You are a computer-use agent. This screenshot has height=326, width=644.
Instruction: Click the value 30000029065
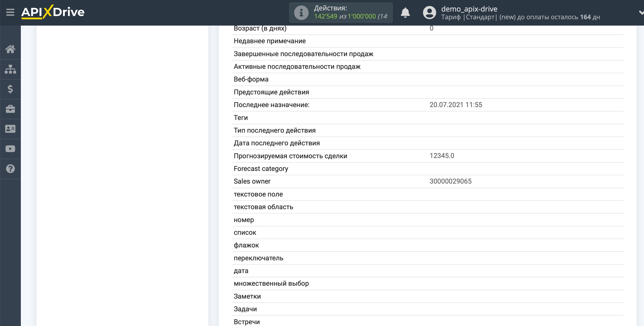click(450, 181)
